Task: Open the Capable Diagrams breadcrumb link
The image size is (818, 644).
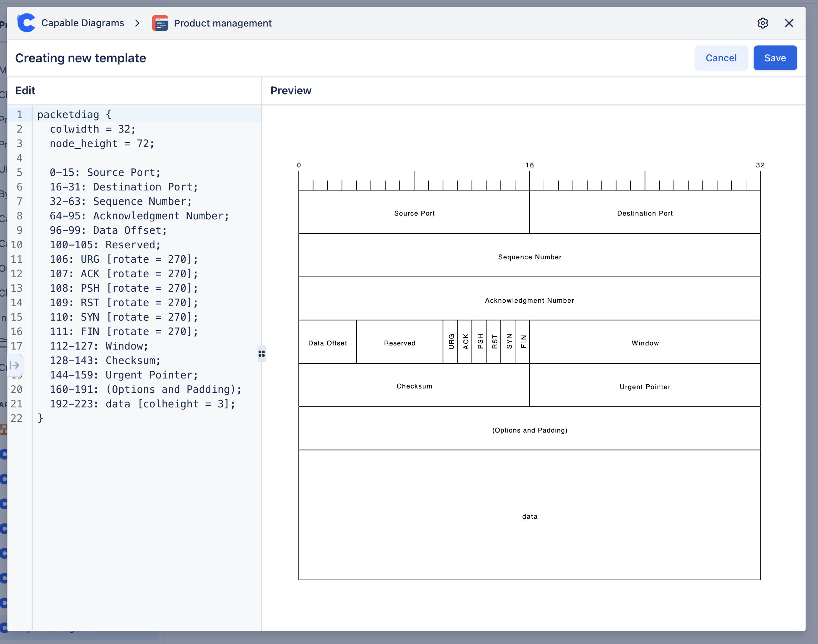Action: click(x=83, y=23)
